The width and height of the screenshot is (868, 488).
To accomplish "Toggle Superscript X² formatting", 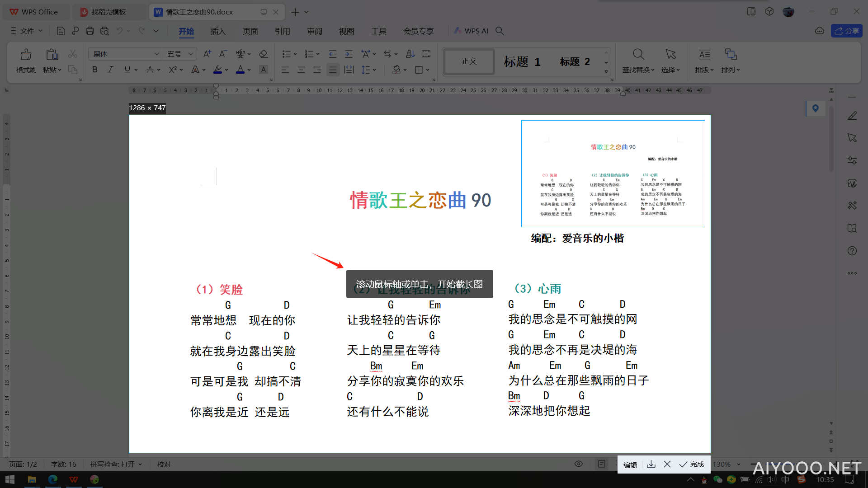I will [173, 70].
